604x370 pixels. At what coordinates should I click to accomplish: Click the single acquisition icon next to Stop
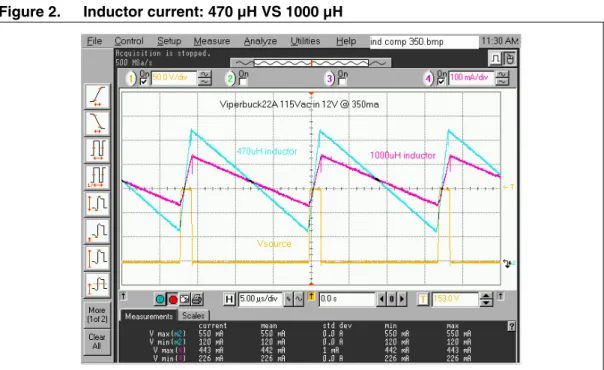click(185, 299)
